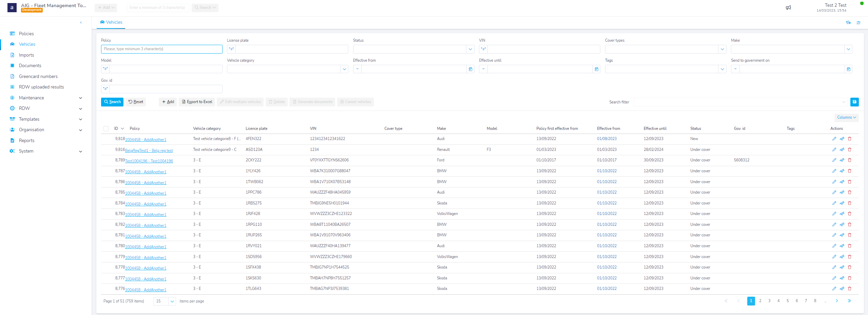868x315 pixels.
Task: Delete vehicle 8,776 with the trash icon
Action: coord(850,289)
